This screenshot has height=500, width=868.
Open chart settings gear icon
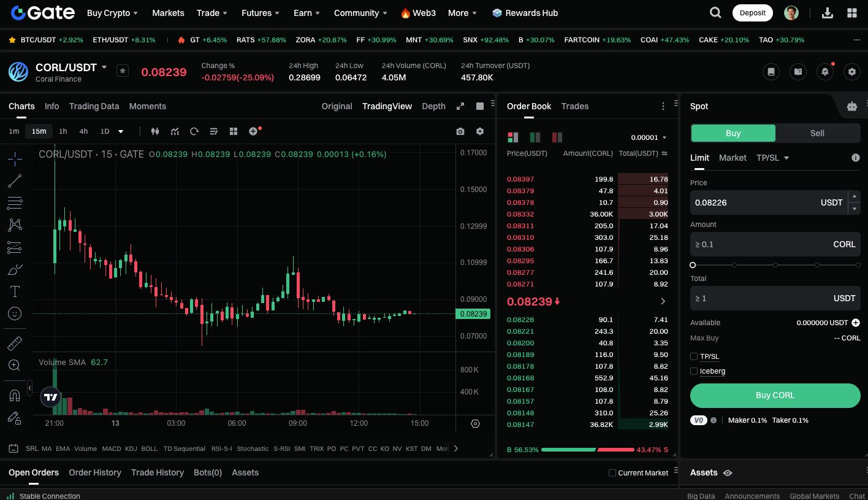point(480,131)
